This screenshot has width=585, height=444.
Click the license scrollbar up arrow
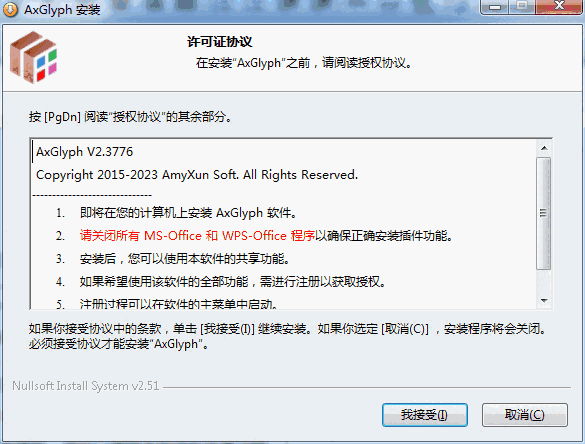point(544,148)
